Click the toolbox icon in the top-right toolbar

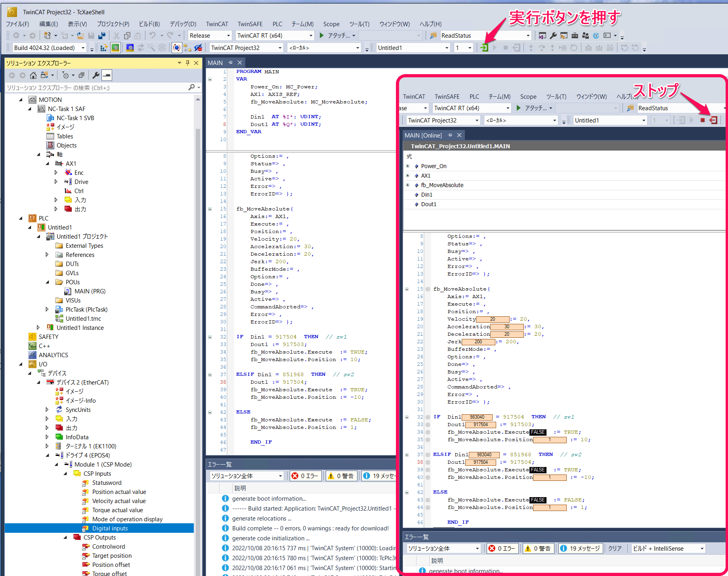[575, 36]
